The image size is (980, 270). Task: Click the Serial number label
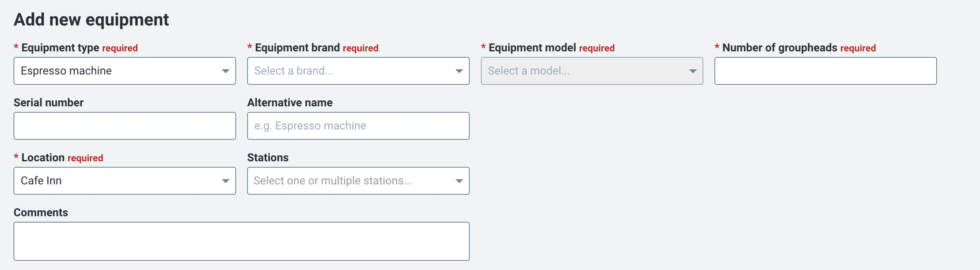(x=49, y=103)
